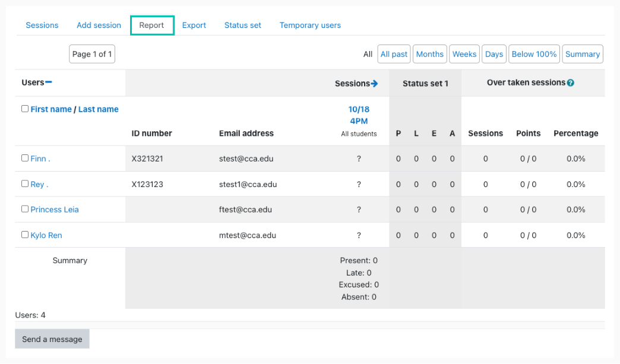This screenshot has height=364, width=620.
Task: Tick Princess Leia's checkbox
Action: coord(24,209)
